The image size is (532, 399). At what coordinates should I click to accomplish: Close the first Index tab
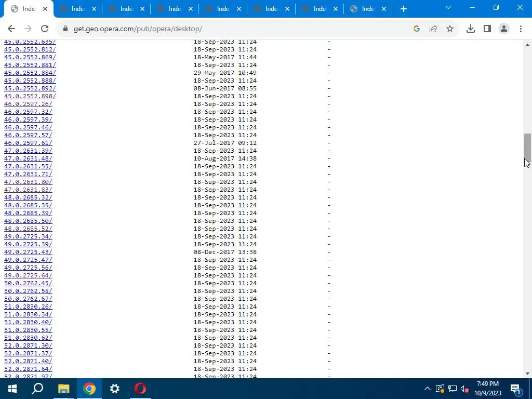coord(45,9)
